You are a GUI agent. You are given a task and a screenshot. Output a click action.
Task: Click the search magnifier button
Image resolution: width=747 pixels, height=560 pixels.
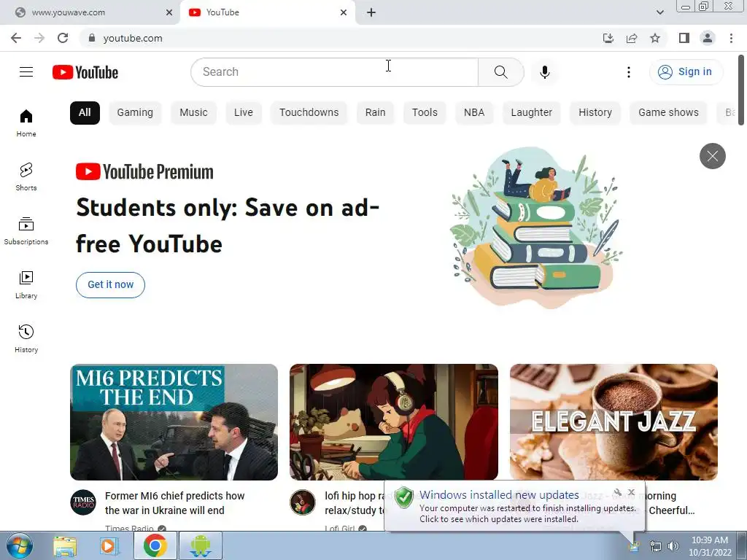[x=500, y=72]
